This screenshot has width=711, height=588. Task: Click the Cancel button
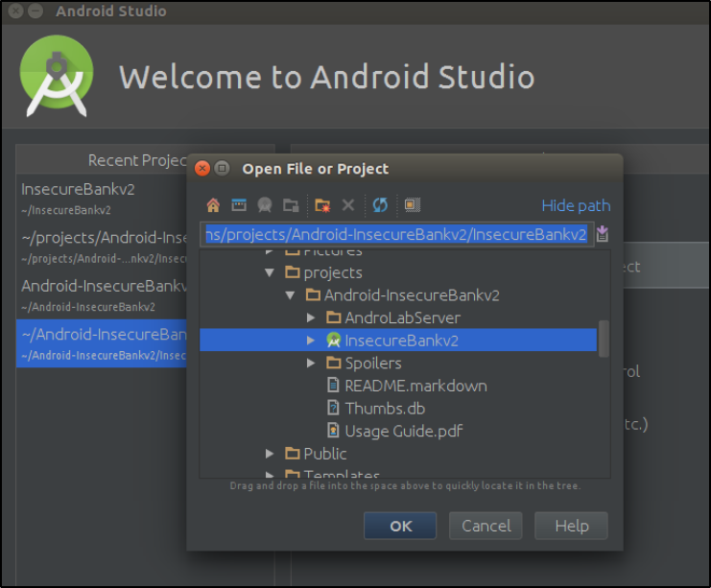tap(486, 526)
